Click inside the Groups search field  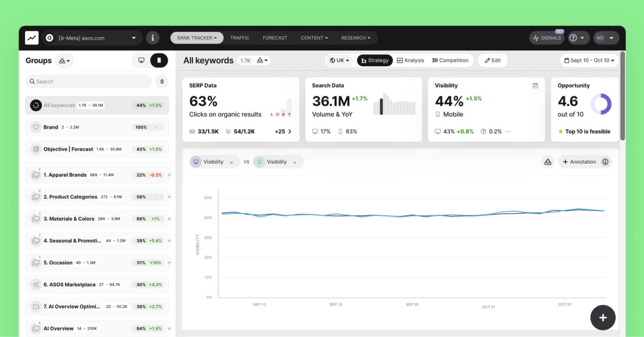(88, 81)
